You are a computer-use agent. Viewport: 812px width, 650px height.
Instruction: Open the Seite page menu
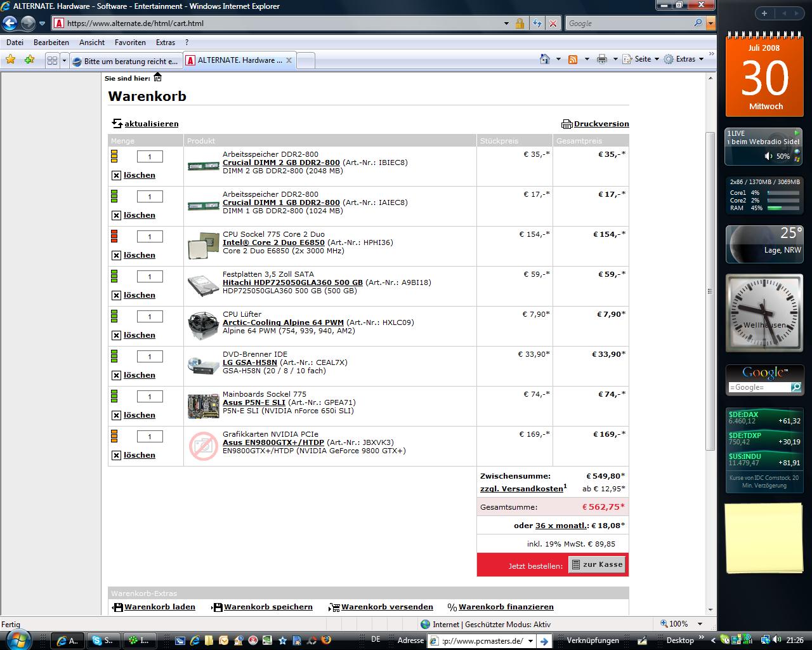point(641,59)
